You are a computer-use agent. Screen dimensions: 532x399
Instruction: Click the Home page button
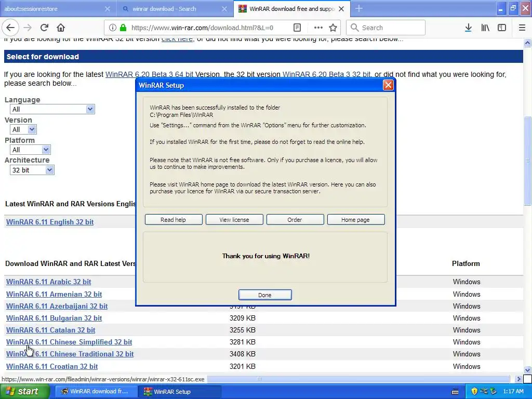(355, 220)
